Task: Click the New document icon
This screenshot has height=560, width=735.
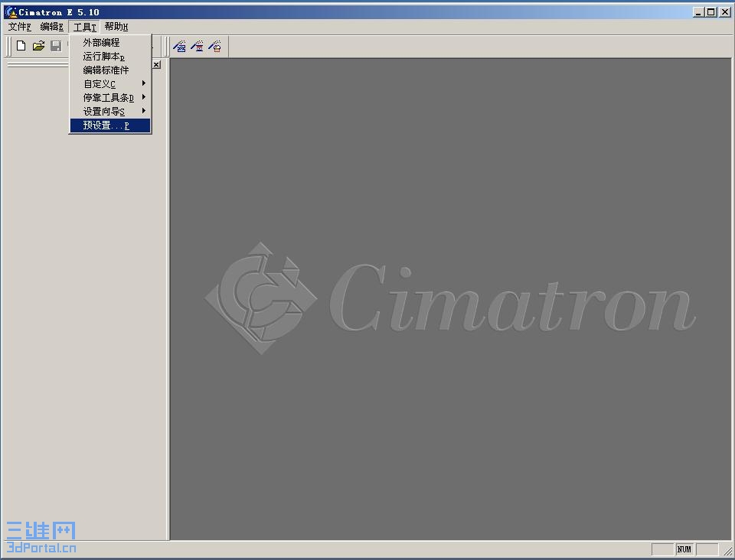Action: pyautogui.click(x=21, y=46)
